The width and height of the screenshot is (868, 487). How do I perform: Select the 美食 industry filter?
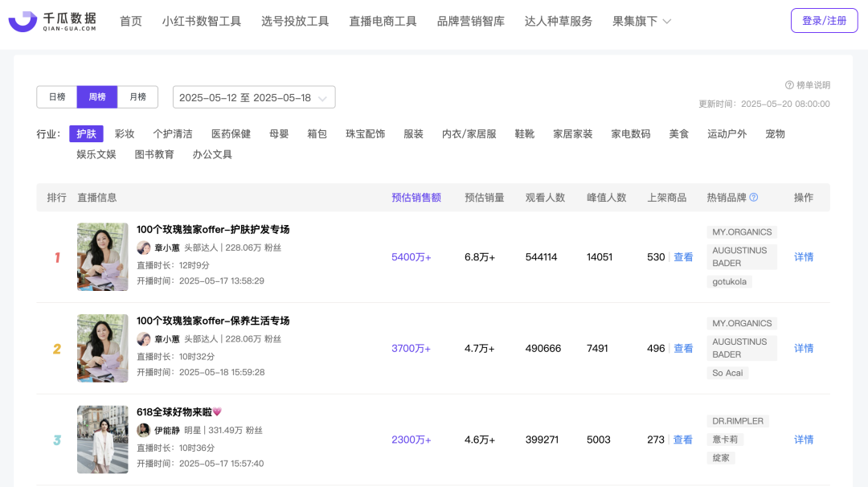coord(679,134)
